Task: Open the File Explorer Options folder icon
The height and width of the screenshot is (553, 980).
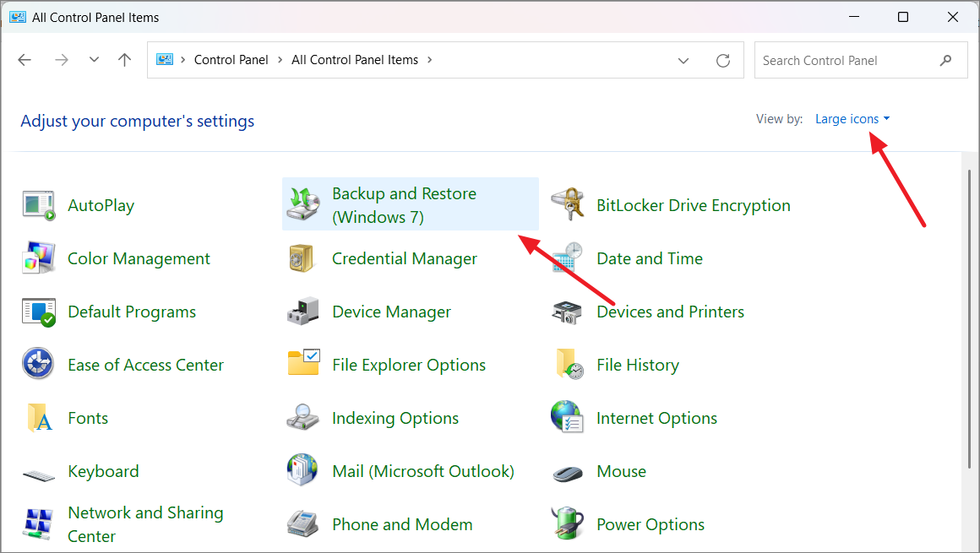Action: [x=304, y=363]
